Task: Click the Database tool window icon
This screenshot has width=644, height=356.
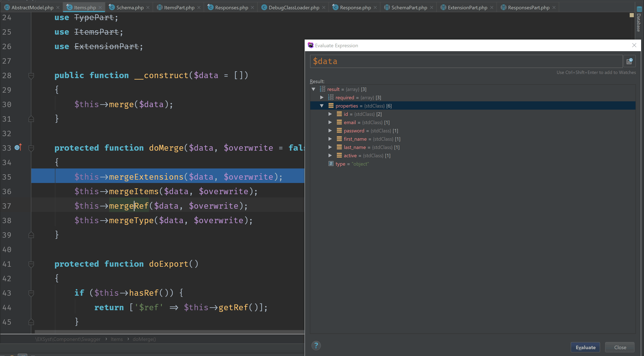Action: pos(639,9)
